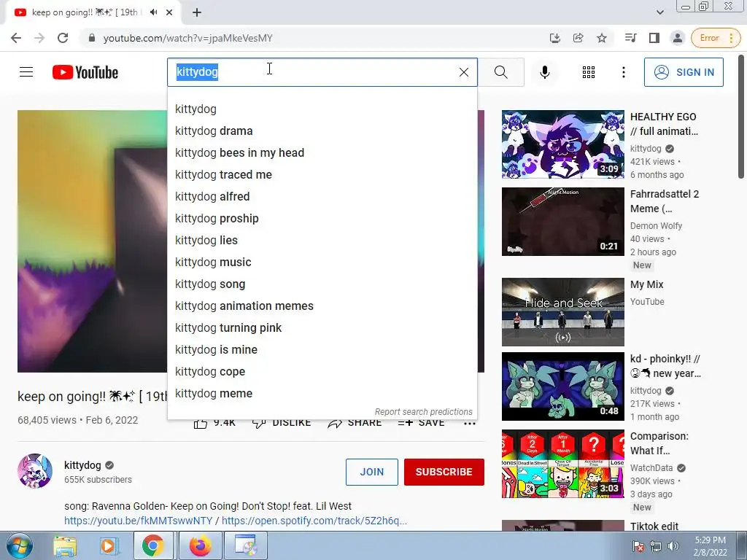Viewport: 747px width, 560px height.
Task: Select the 'kittydog alfred' suggestion
Action: click(x=322, y=197)
